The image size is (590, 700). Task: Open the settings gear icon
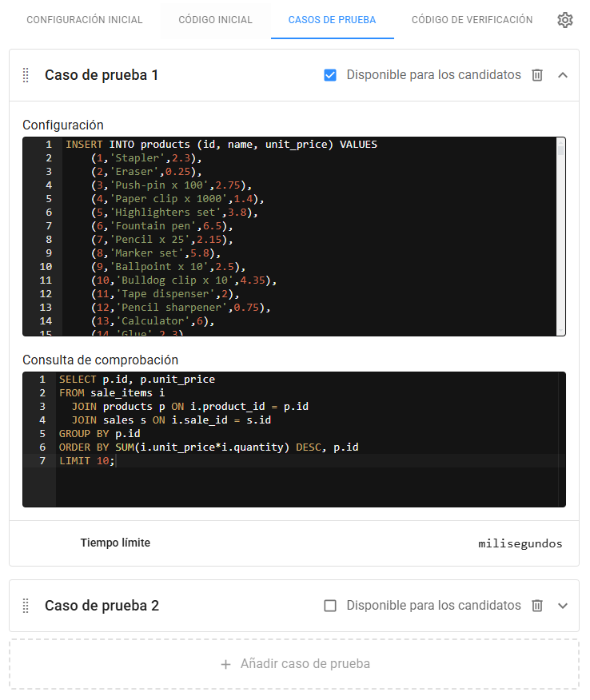pos(565,20)
